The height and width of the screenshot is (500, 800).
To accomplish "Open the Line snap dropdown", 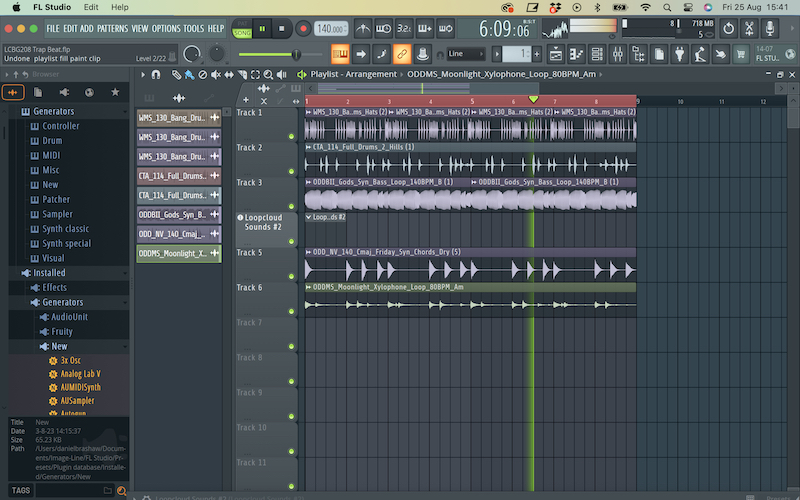I will click(x=468, y=53).
